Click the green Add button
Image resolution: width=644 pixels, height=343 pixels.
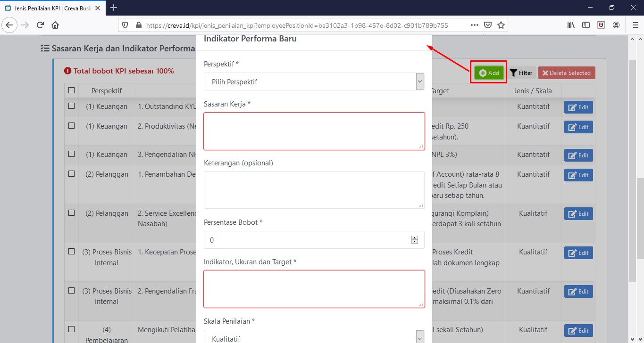489,73
